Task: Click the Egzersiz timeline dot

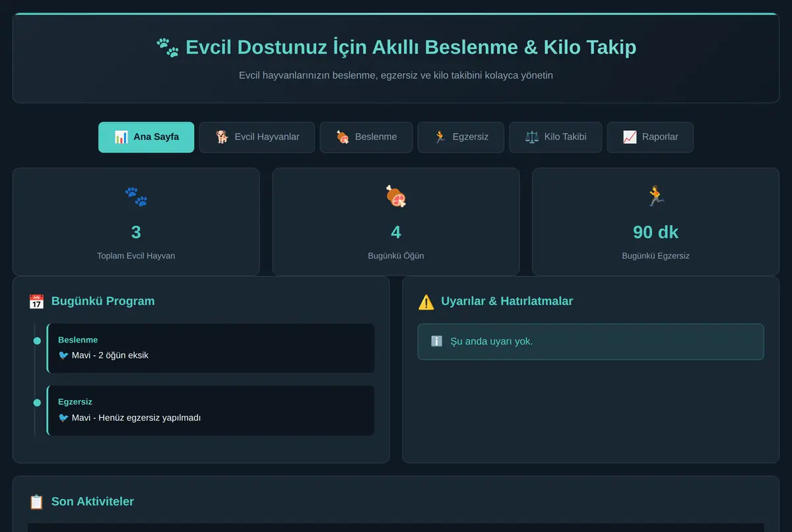Action: 37,403
